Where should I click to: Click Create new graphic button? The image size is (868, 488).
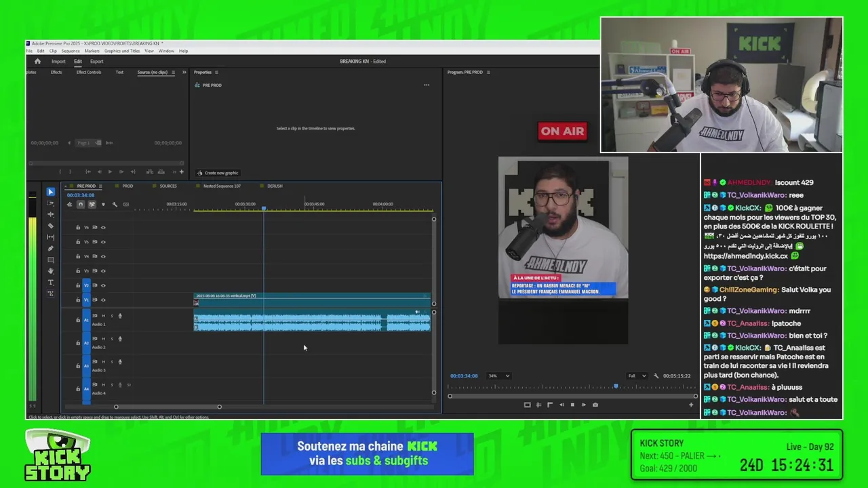pyautogui.click(x=218, y=173)
